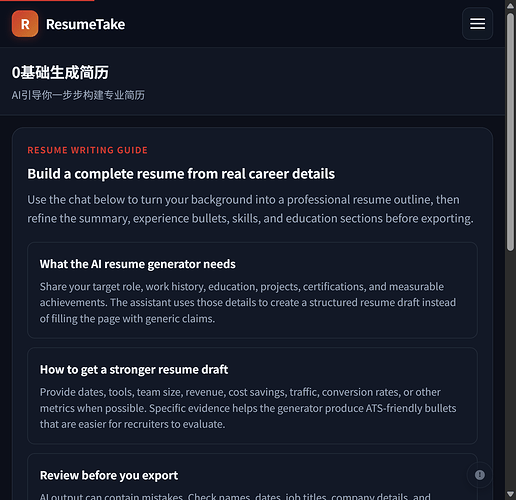
Task: Click the 'Build a complete resume' heading
Action: pyautogui.click(x=181, y=174)
